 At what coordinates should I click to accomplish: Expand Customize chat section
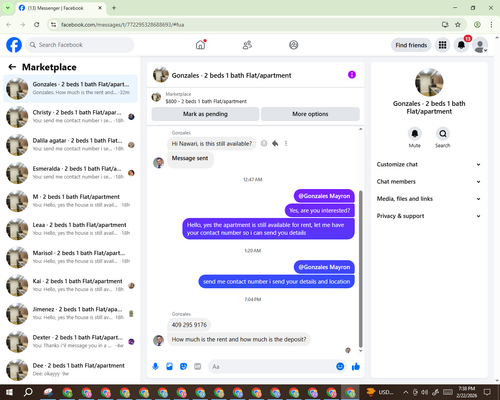tap(429, 164)
